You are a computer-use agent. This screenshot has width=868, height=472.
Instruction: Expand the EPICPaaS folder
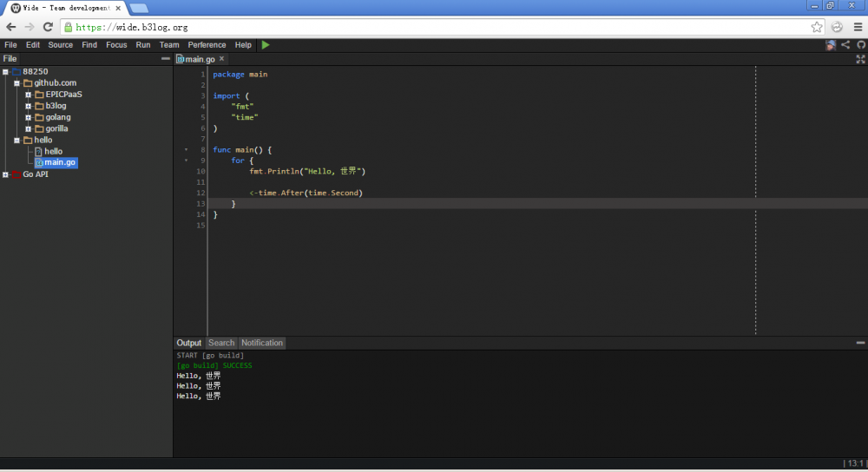[29, 95]
